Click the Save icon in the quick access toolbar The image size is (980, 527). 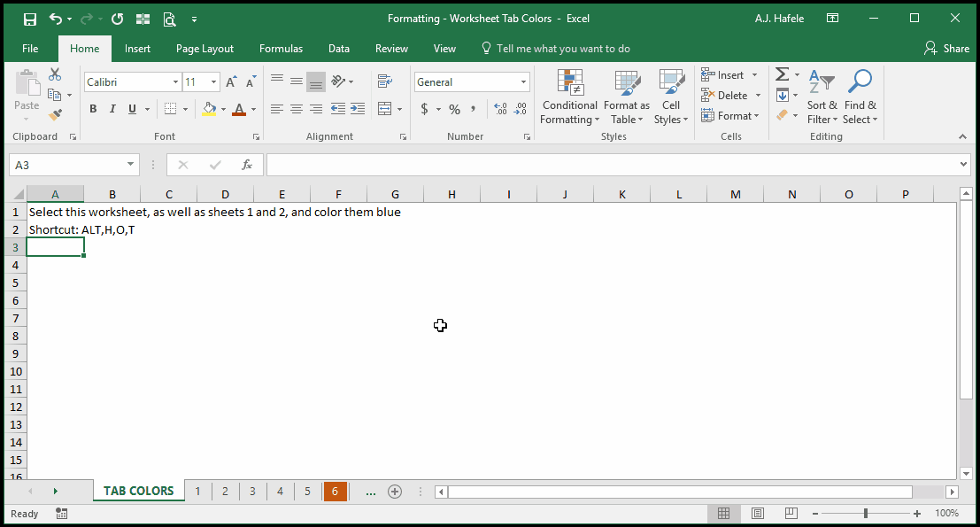(x=29, y=19)
